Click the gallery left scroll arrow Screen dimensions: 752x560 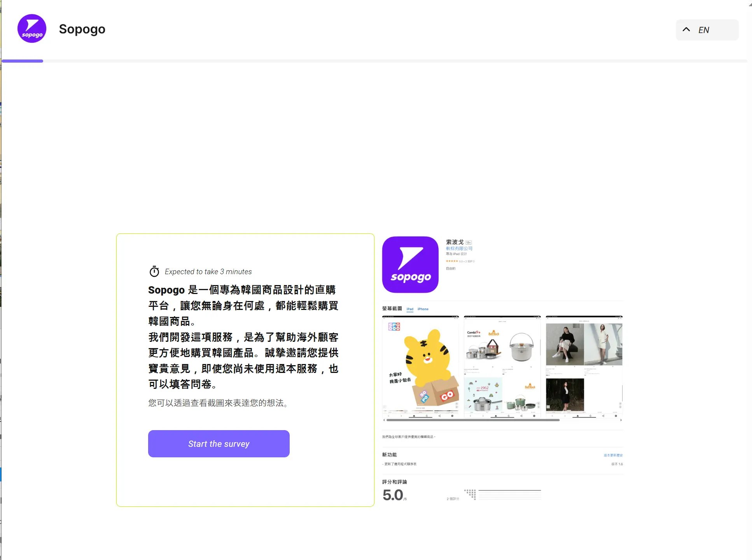(x=384, y=420)
